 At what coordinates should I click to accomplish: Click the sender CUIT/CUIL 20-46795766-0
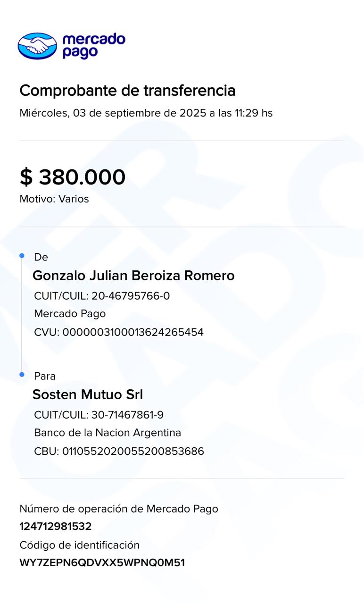click(x=102, y=296)
